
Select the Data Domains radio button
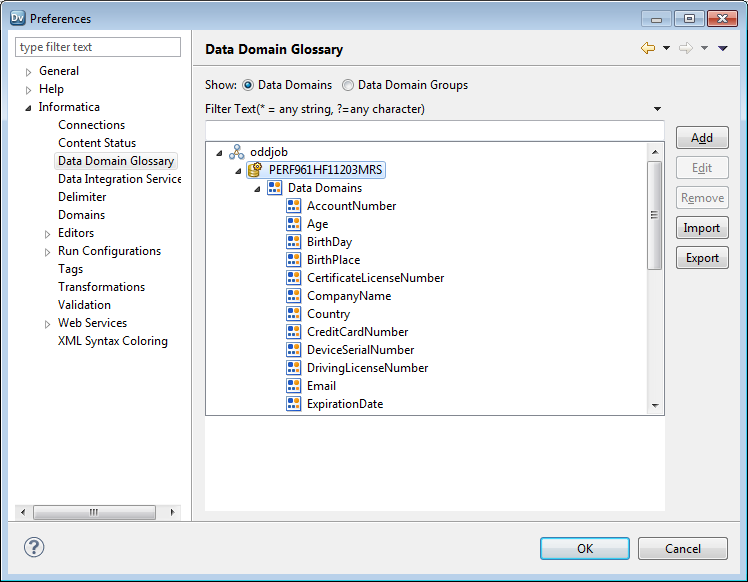tap(248, 86)
